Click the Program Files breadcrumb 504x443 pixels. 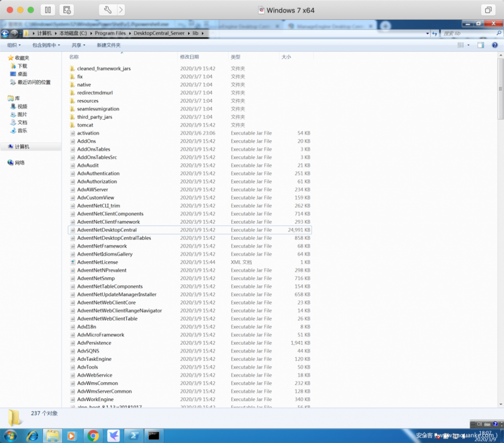click(110, 33)
